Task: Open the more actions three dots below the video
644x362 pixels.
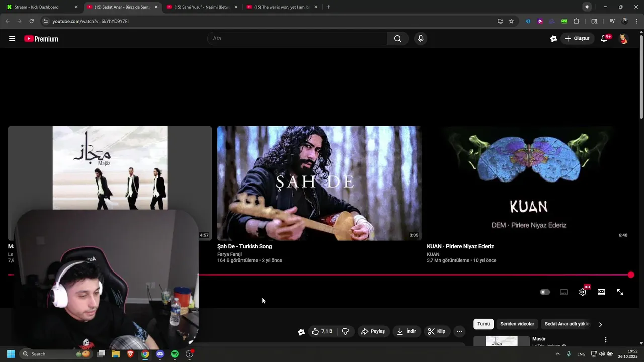Action: pyautogui.click(x=459, y=331)
